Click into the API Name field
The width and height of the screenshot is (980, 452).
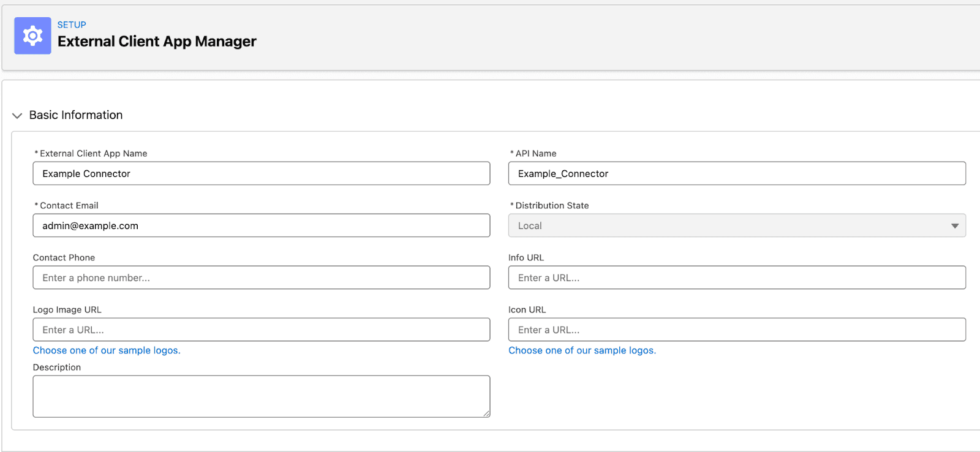coord(736,174)
